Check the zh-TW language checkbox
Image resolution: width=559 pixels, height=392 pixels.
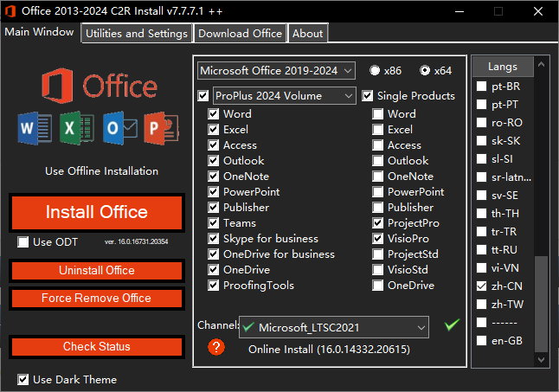click(x=482, y=305)
